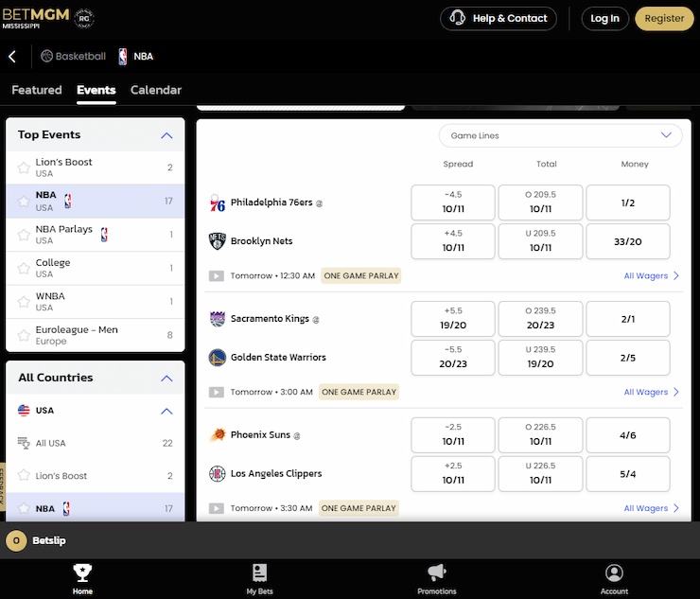
Task: Click video stream icon for 76ers-Nets game
Action: tap(217, 275)
